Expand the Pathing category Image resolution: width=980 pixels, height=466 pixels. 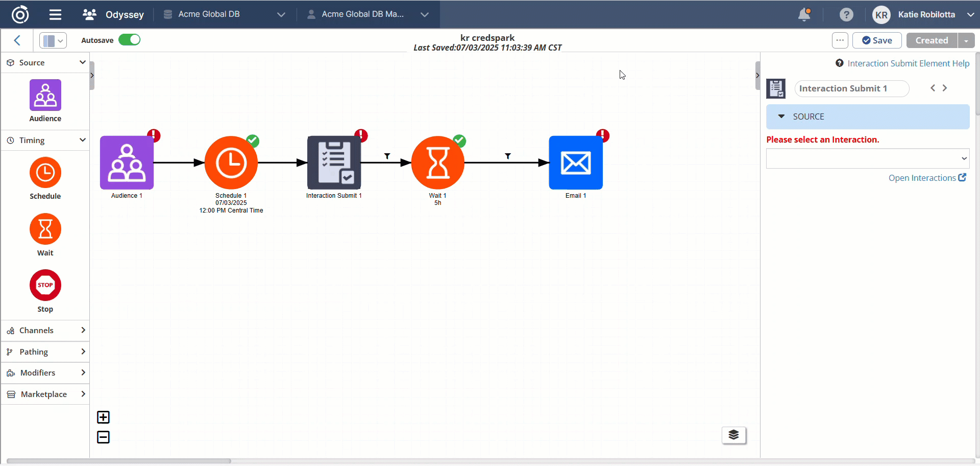click(45, 352)
